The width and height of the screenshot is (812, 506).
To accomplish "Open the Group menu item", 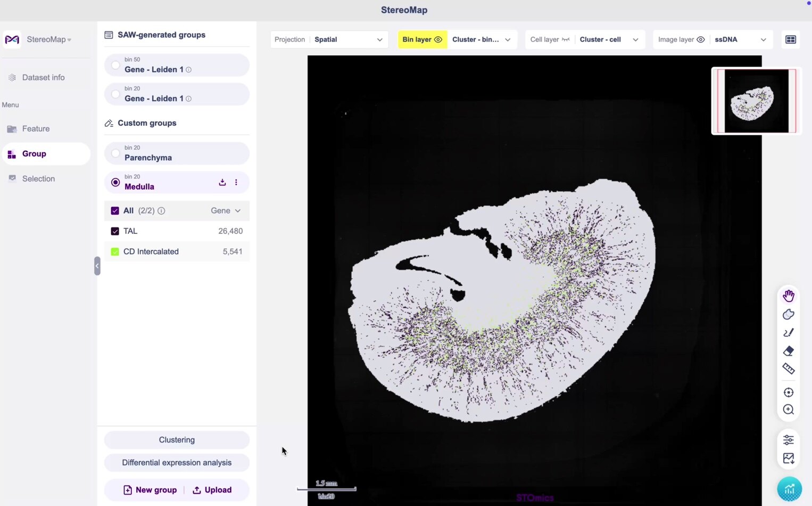I will [x=46, y=154].
